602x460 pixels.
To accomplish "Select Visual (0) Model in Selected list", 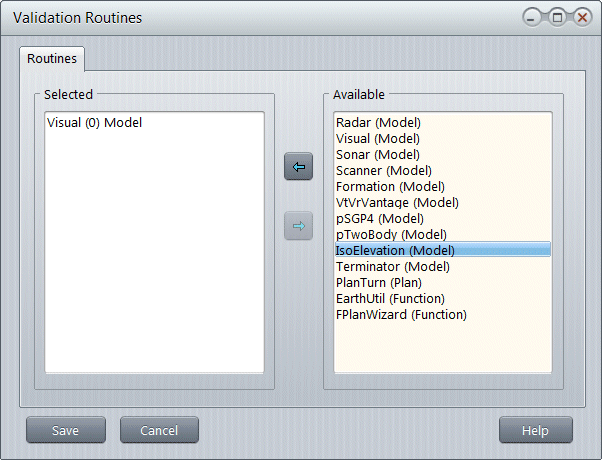I will coord(94,123).
